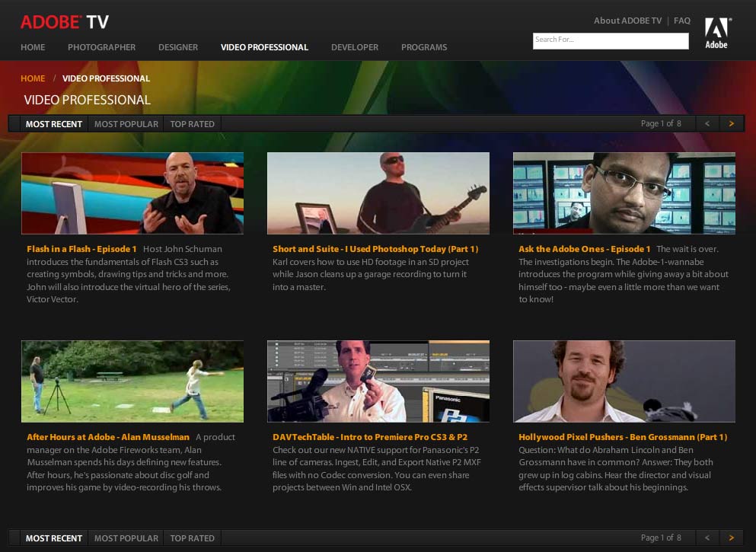Click the Adobe Fireworks team description text

(131, 462)
